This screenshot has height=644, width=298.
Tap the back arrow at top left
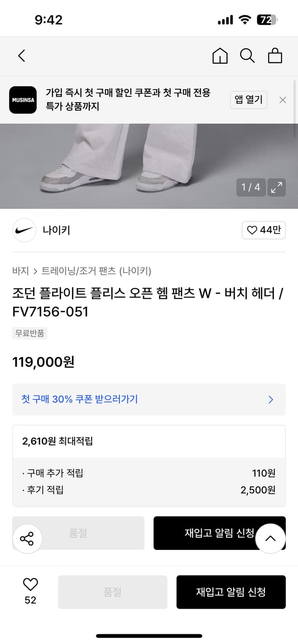[22, 56]
